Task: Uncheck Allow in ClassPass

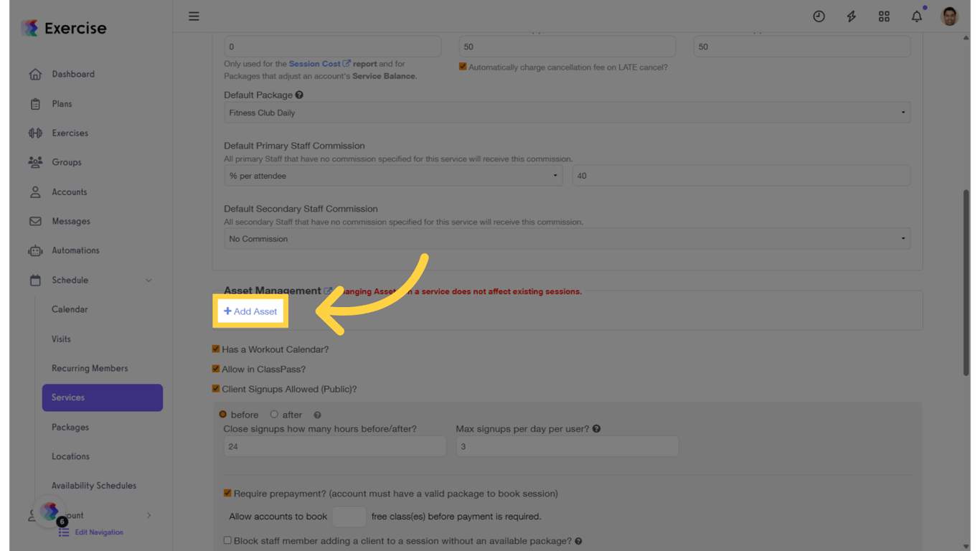Action: (216, 369)
